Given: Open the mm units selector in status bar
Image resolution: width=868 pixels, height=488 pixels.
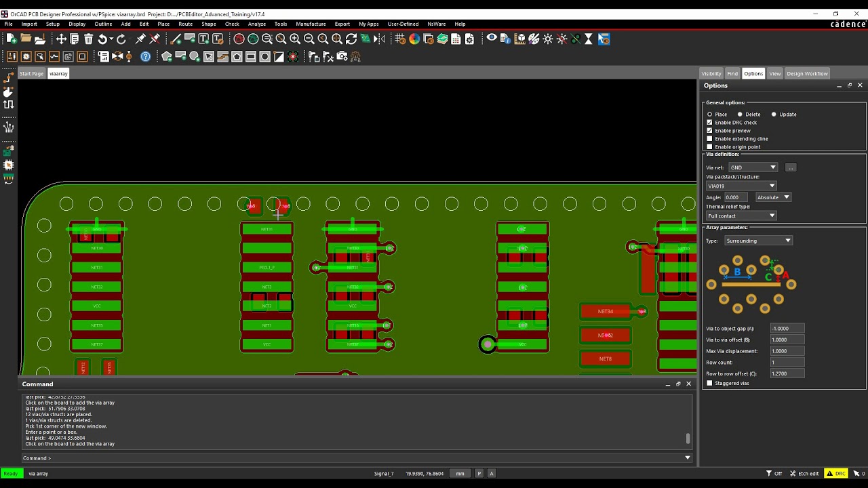Looking at the screenshot, I should [460, 474].
